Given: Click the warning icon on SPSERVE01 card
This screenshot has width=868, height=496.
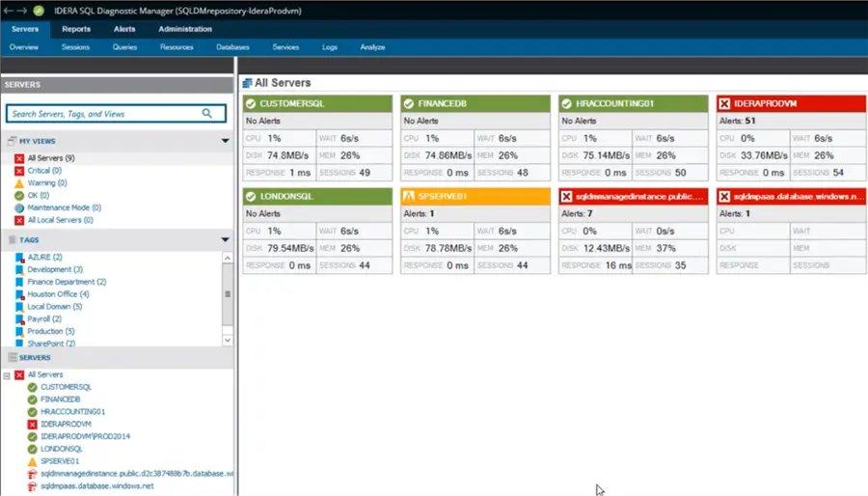Looking at the screenshot, I should point(409,197).
